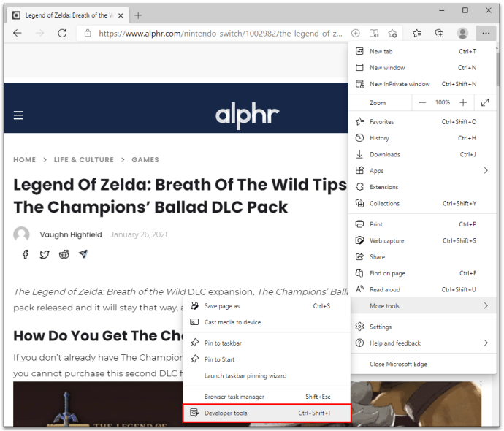This screenshot has height=431, width=504.
Task: Go back using the browser back arrow
Action: pos(18,33)
